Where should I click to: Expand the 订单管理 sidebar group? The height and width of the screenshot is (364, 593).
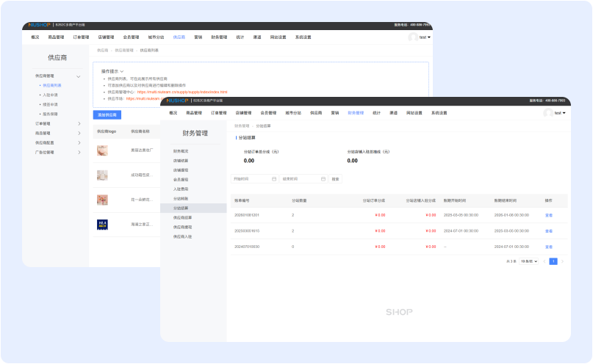click(79, 123)
